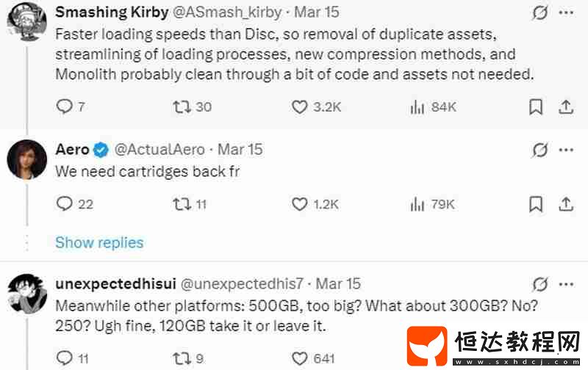Open Grok icon on Smashing Kirby's tweet
This screenshot has height=370, width=588.
[x=540, y=13]
